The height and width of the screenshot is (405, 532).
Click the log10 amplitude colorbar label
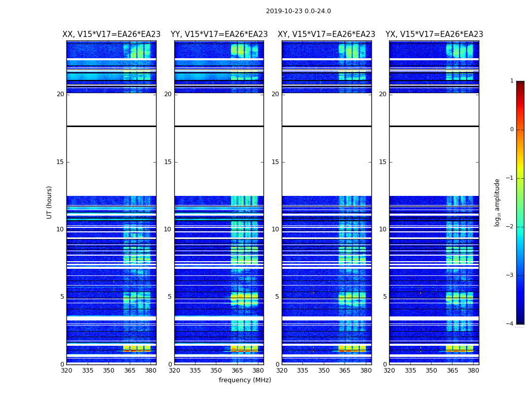tap(498, 202)
